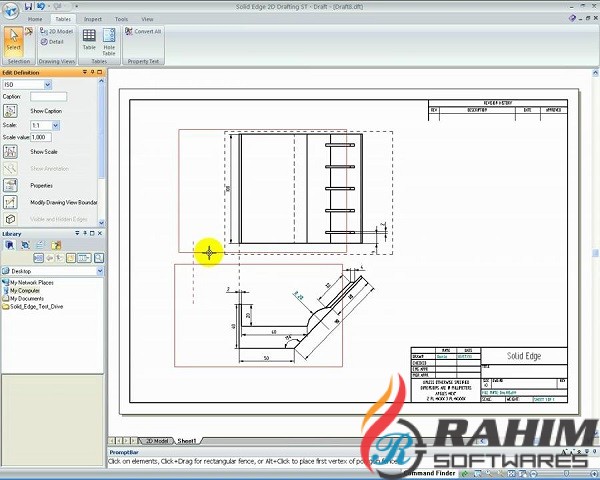
Task: Click the Caption input field
Action: click(48, 96)
